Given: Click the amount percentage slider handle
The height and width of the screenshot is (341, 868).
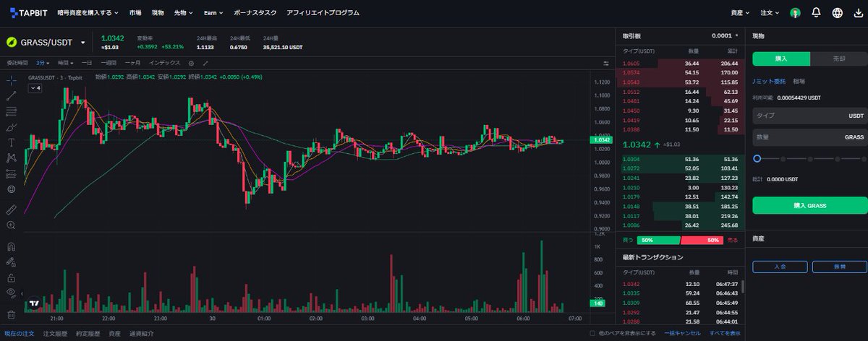Looking at the screenshot, I should pos(757,158).
